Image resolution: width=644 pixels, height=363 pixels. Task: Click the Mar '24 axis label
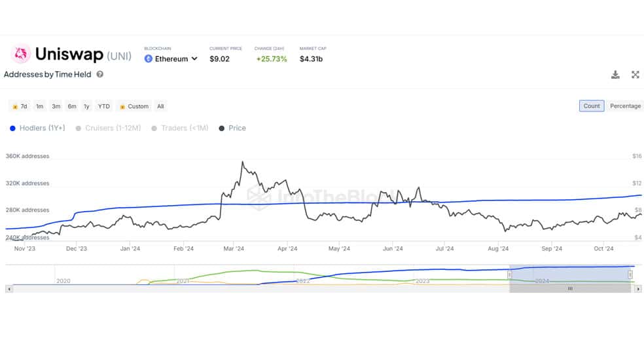[234, 249]
